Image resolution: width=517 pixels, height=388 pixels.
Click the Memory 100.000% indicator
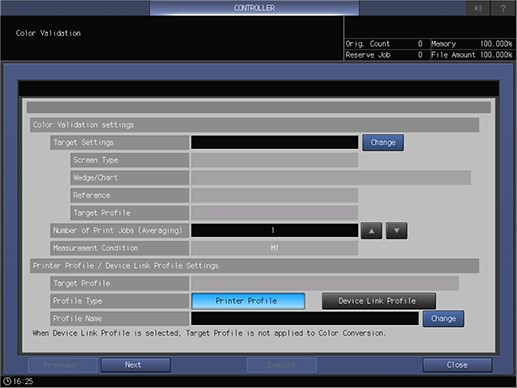pyautogui.click(x=472, y=44)
